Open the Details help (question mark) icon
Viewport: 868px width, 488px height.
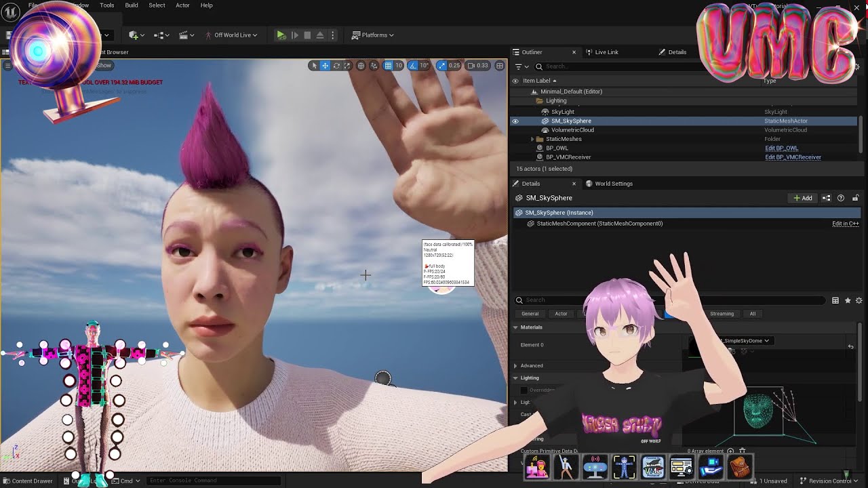coord(841,198)
